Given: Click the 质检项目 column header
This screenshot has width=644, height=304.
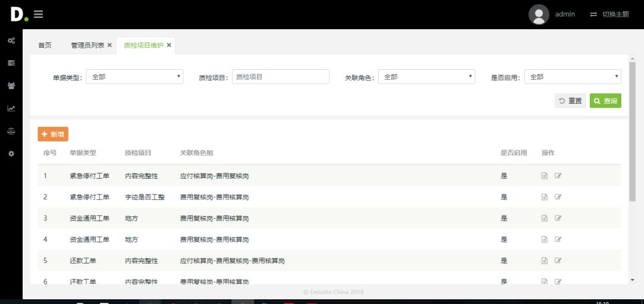Looking at the screenshot, I should [138, 153].
